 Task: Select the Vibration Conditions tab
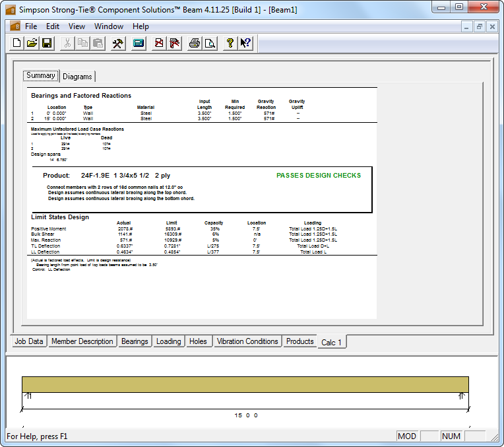coord(247,341)
